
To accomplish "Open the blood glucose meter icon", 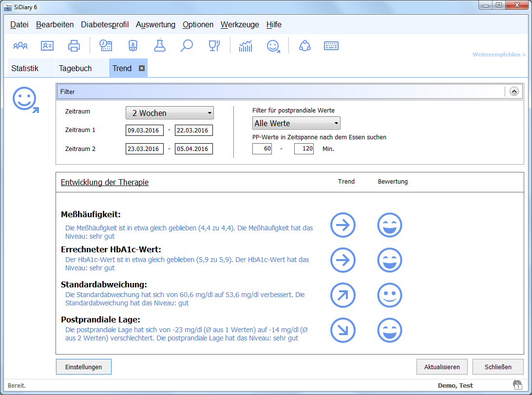I will pyautogui.click(x=133, y=46).
